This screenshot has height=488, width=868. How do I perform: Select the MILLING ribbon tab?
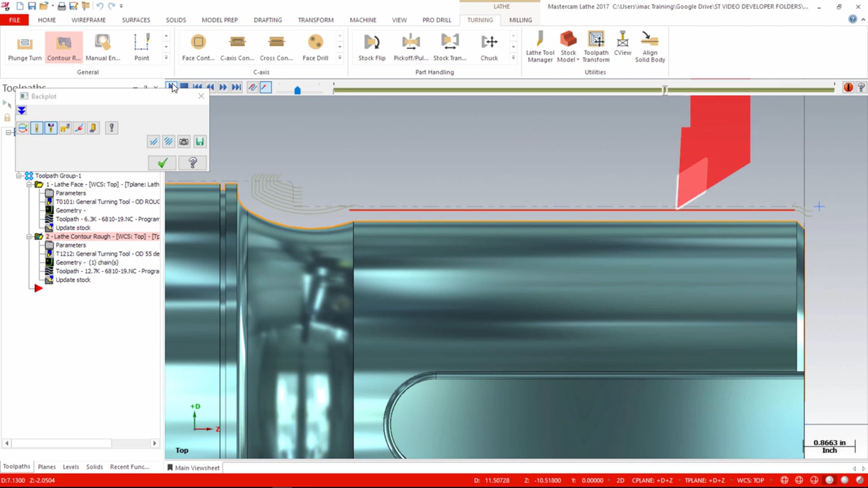pyautogui.click(x=520, y=20)
